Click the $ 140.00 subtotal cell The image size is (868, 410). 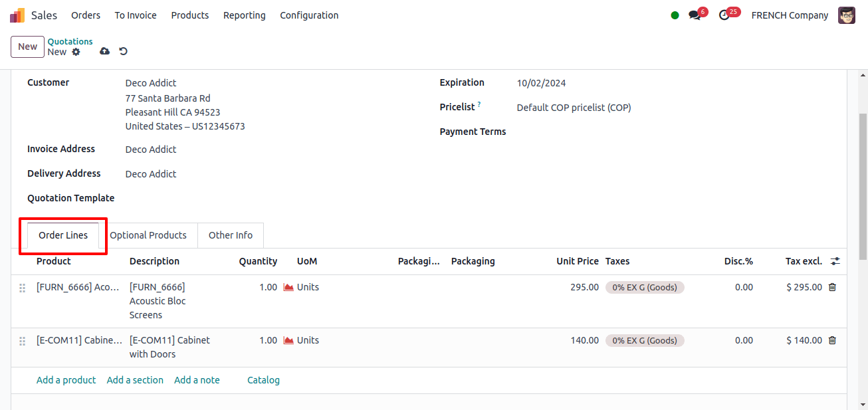[x=804, y=340]
